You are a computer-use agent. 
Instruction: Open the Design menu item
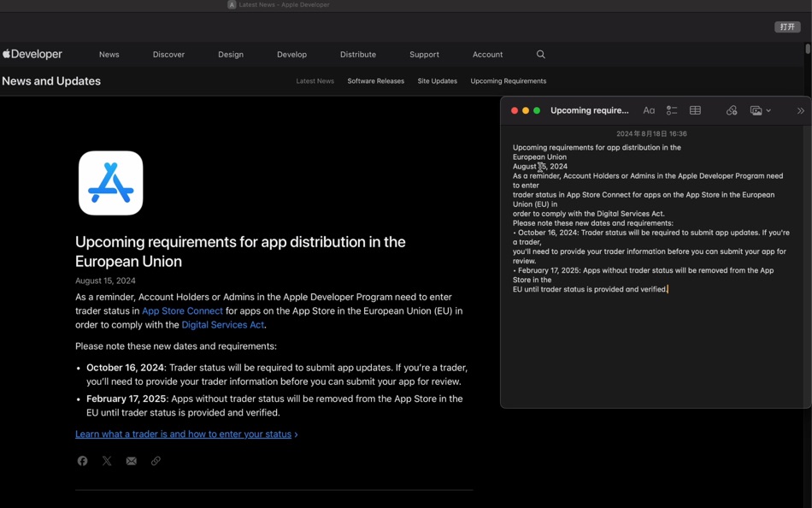(231, 55)
